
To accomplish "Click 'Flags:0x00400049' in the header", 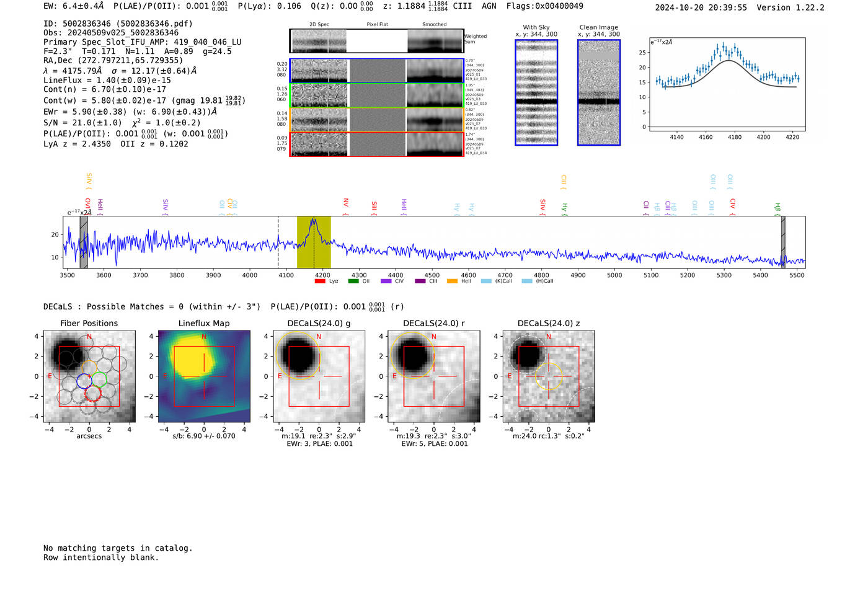I will pos(544,6).
